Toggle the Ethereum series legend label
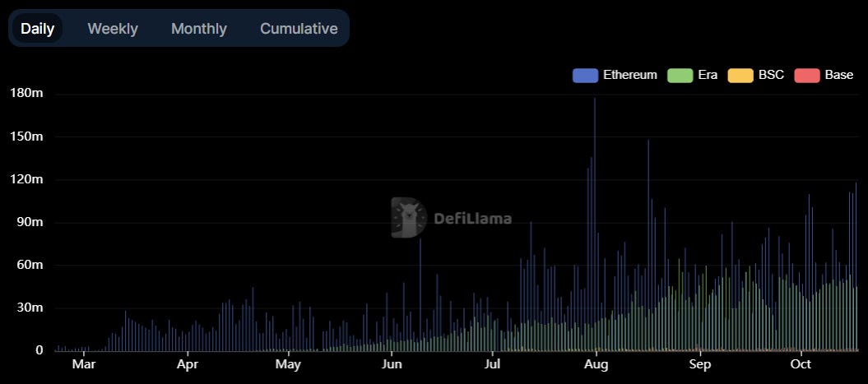 click(x=629, y=75)
